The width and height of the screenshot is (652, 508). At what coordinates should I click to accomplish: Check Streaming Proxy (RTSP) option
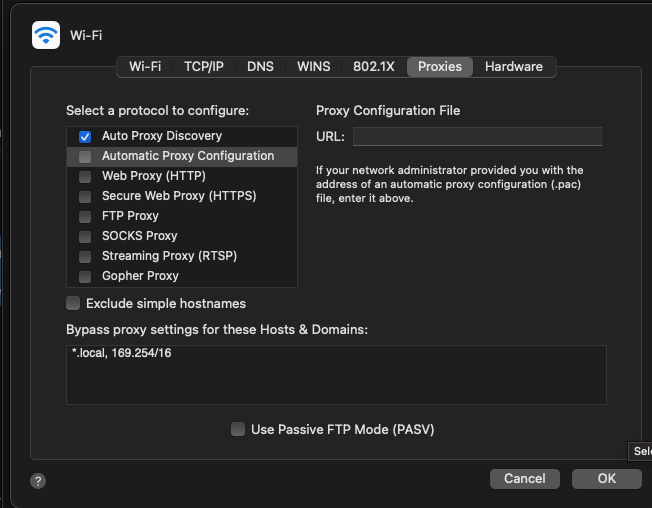coord(85,256)
